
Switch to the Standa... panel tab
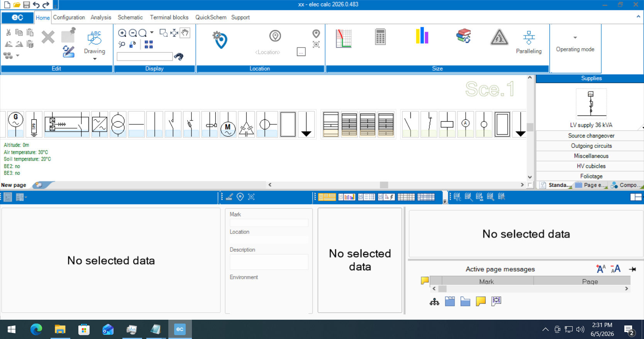556,185
